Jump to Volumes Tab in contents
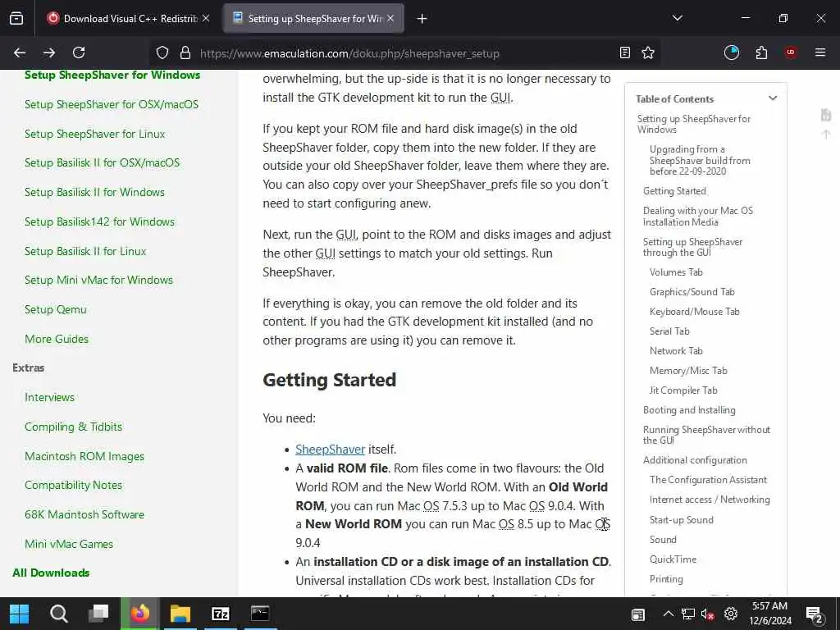Viewport: 840px width, 630px height. coord(676,272)
